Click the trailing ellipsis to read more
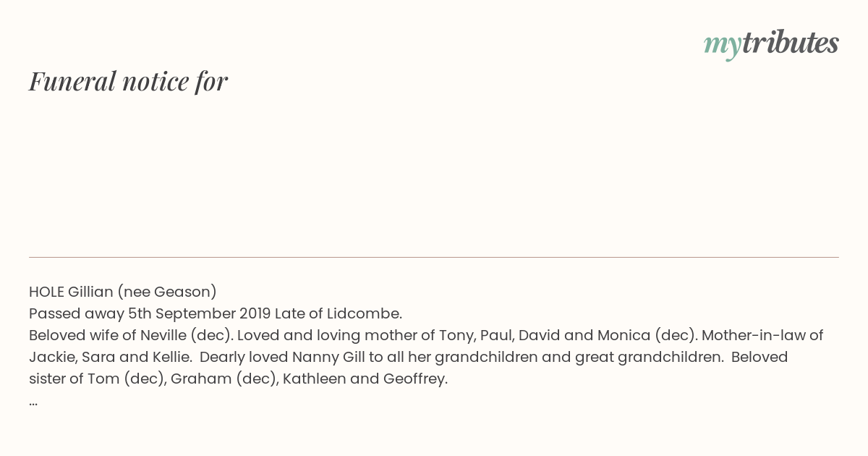The width and height of the screenshot is (868, 456). click(x=33, y=402)
